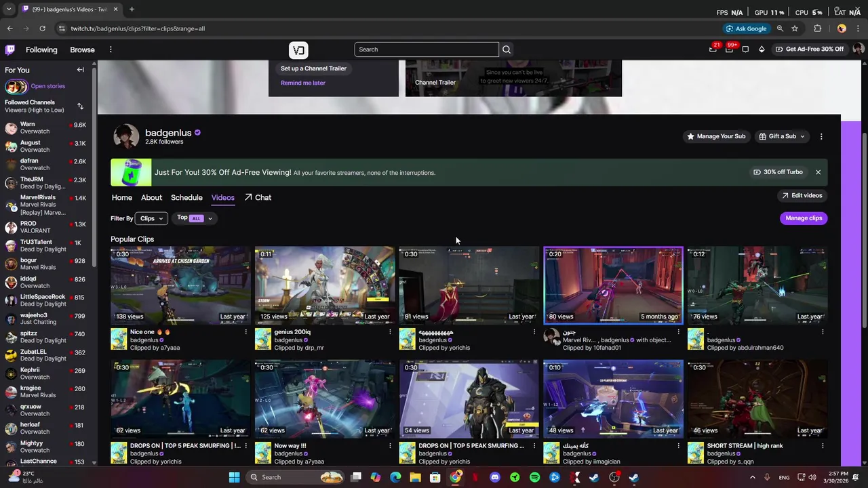Click Browse in the top navigation
868x488 pixels.
82,49
